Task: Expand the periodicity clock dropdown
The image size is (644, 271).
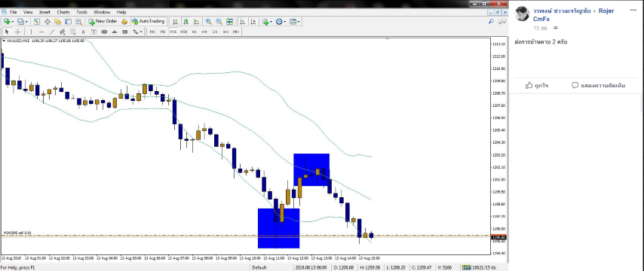Action: click(x=284, y=22)
